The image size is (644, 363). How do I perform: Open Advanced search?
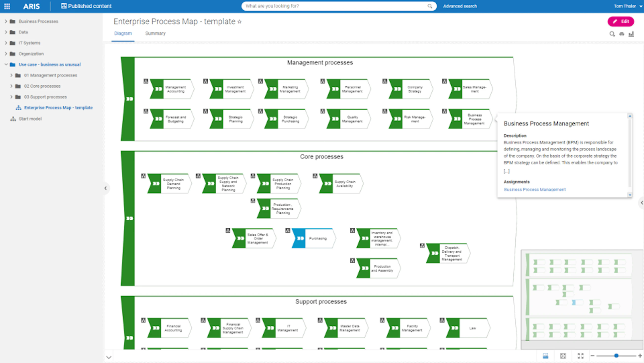pos(460,6)
